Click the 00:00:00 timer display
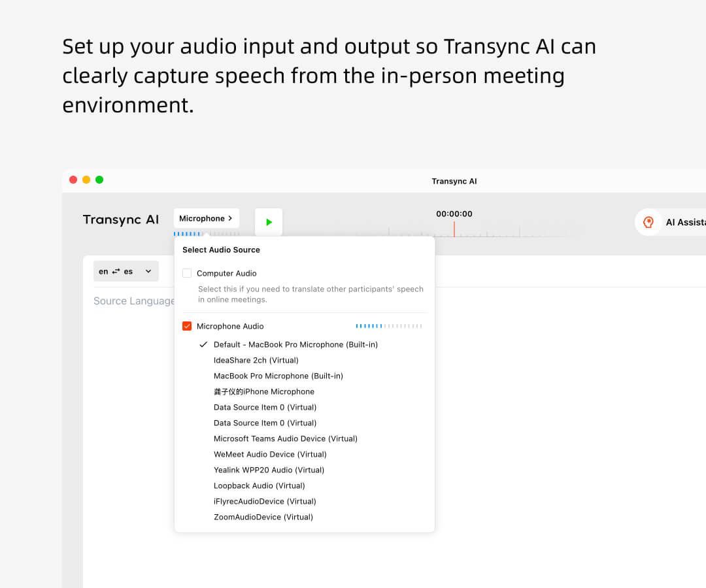 (455, 214)
